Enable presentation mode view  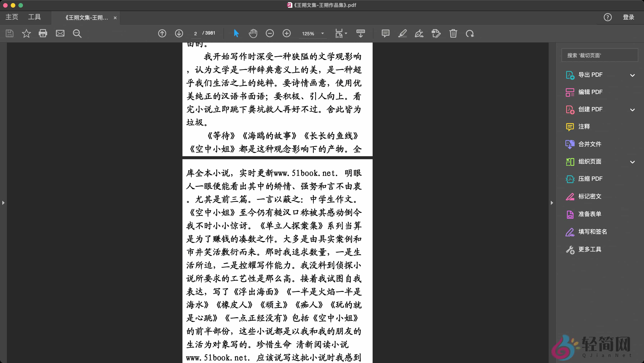[x=361, y=33]
